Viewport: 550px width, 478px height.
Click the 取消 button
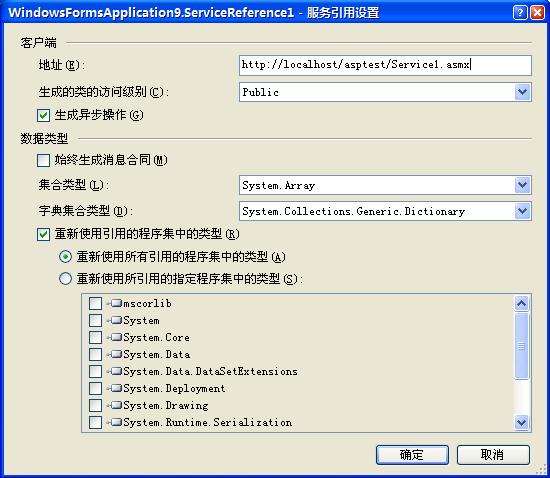coord(493,455)
